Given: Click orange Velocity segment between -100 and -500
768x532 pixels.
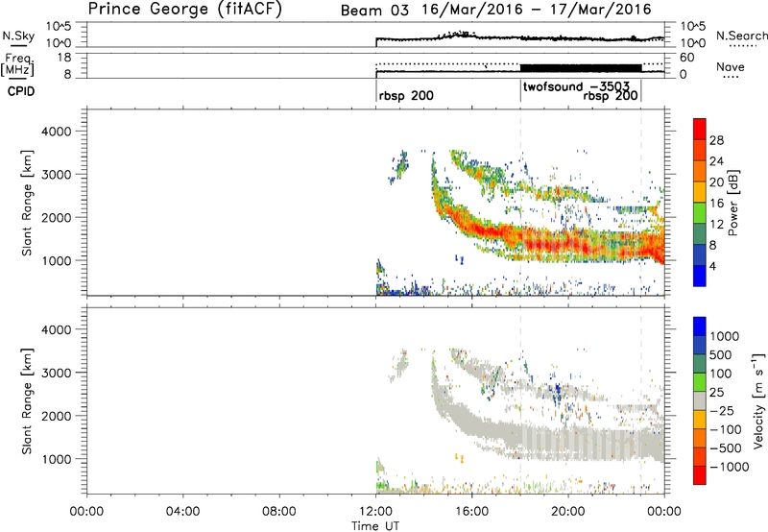Looking at the screenshot, I should 700,438.
